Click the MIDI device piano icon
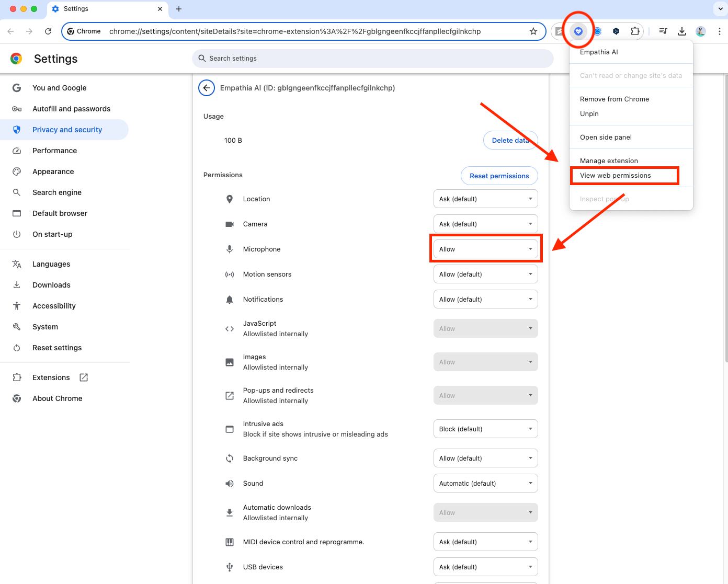This screenshot has height=584, width=728. click(230, 542)
